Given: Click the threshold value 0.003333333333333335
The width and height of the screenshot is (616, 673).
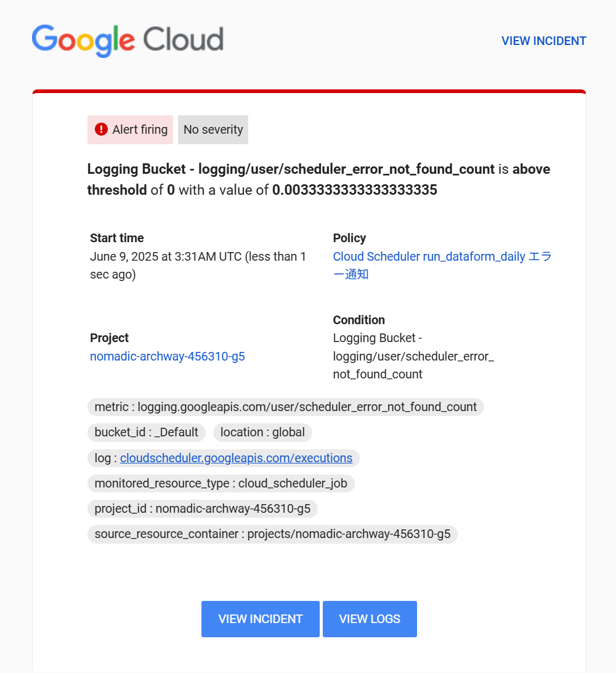Looking at the screenshot, I should [x=355, y=190].
